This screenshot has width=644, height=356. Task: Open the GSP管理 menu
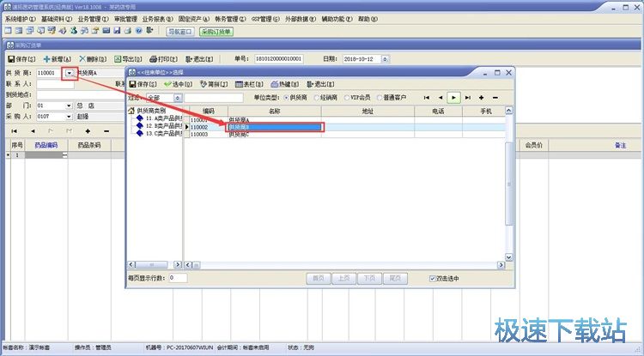click(x=265, y=19)
